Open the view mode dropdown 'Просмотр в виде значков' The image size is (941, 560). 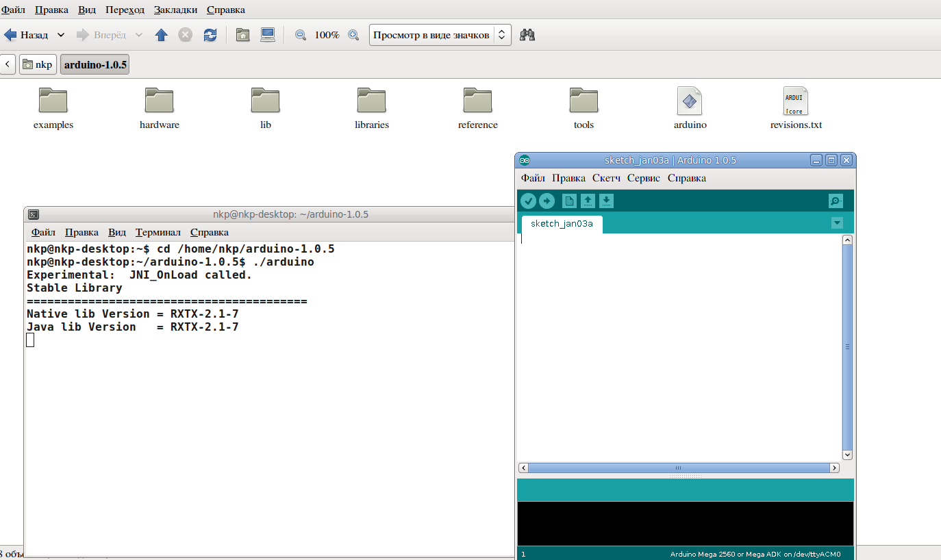click(x=440, y=35)
